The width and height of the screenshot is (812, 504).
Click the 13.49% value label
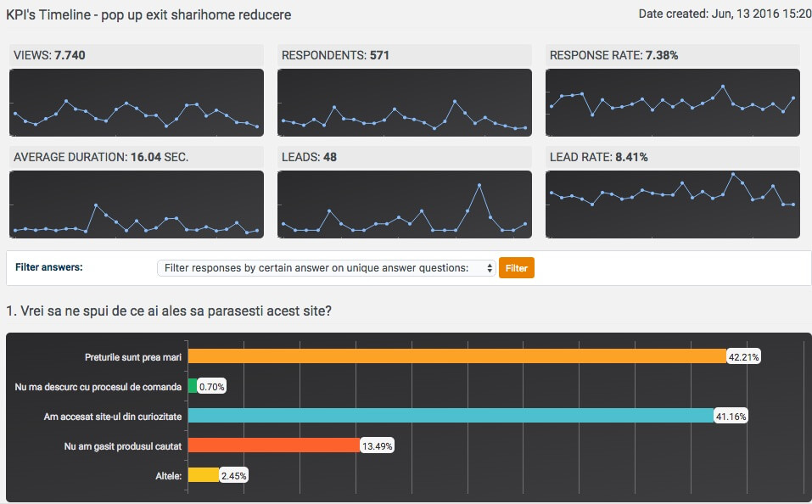coord(377,446)
